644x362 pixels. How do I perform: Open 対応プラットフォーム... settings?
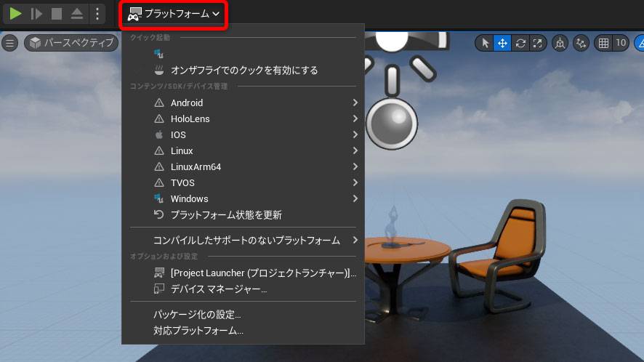tap(243, 331)
